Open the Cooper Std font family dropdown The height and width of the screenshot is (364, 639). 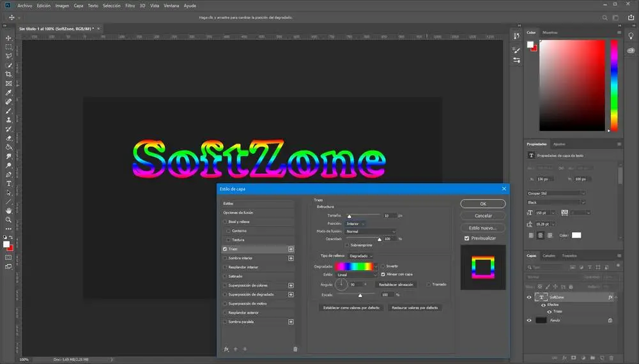[557, 193]
